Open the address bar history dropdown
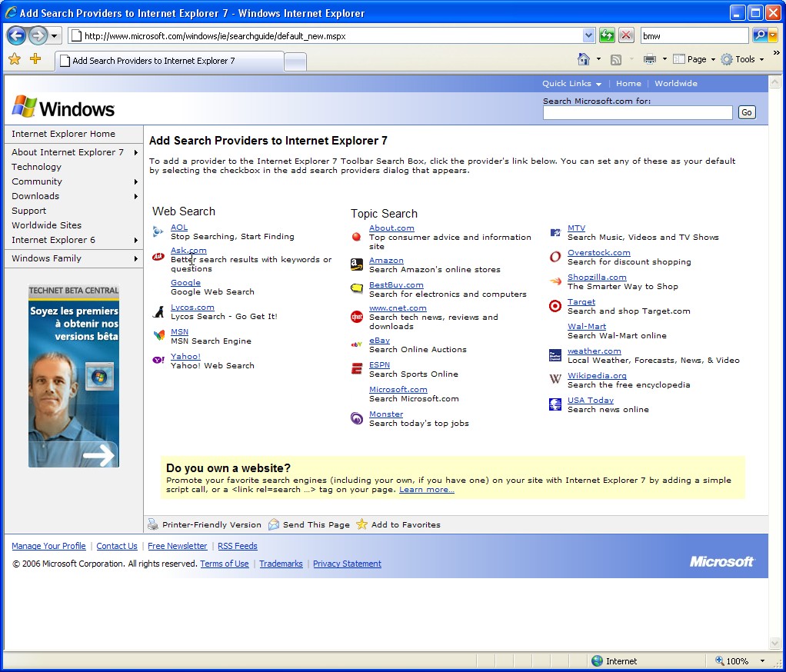Screen dimensions: 786x672 pos(588,35)
